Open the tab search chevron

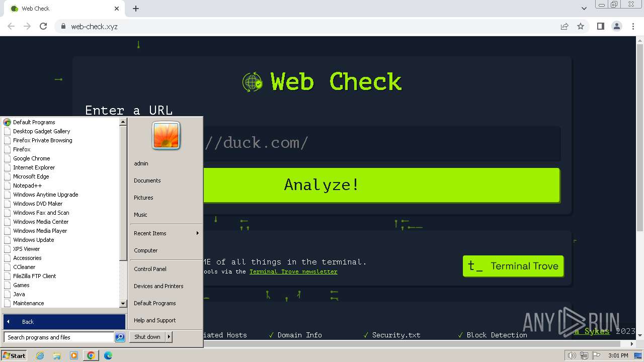[x=584, y=9]
